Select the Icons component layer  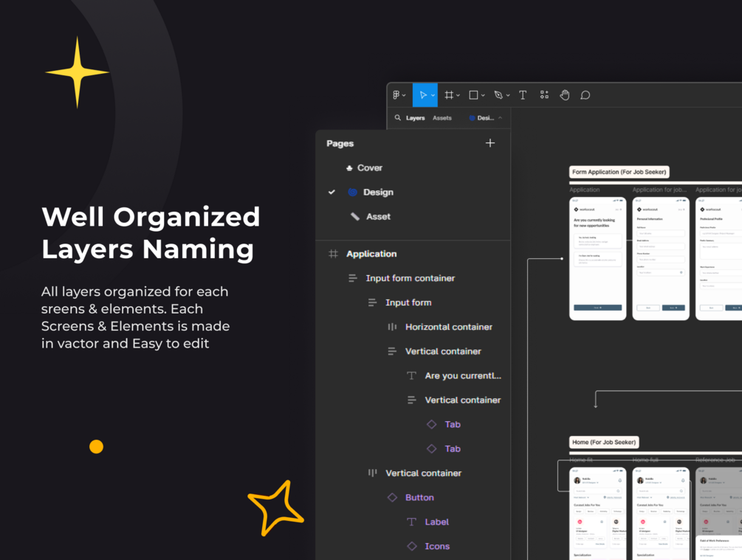click(437, 546)
